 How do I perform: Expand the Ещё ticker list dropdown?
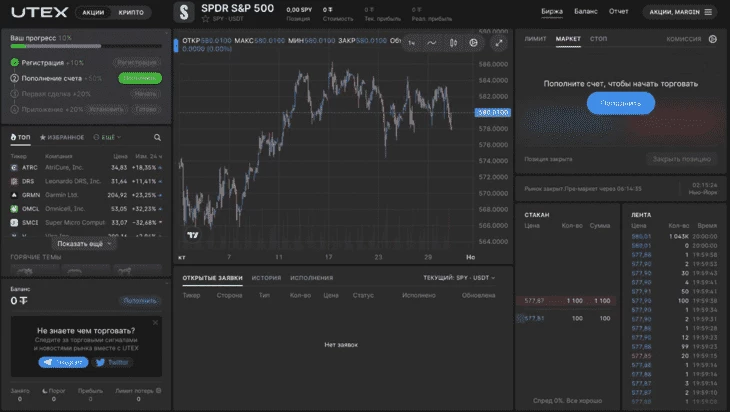(107, 137)
